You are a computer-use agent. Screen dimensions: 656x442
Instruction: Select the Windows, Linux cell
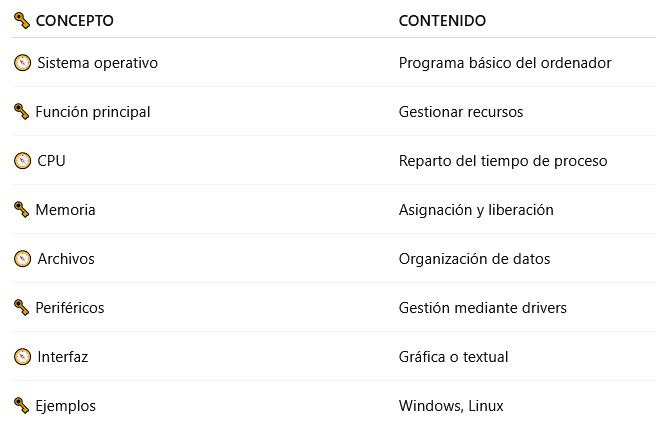click(x=450, y=406)
